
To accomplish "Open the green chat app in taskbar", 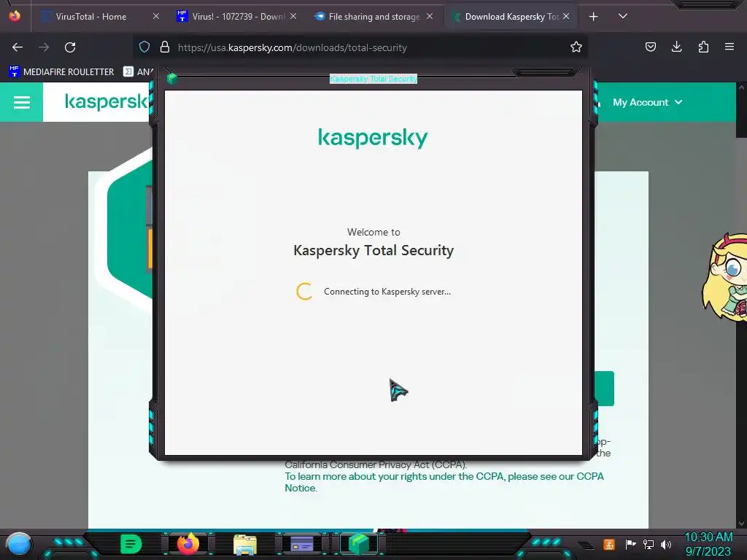I will point(131,544).
